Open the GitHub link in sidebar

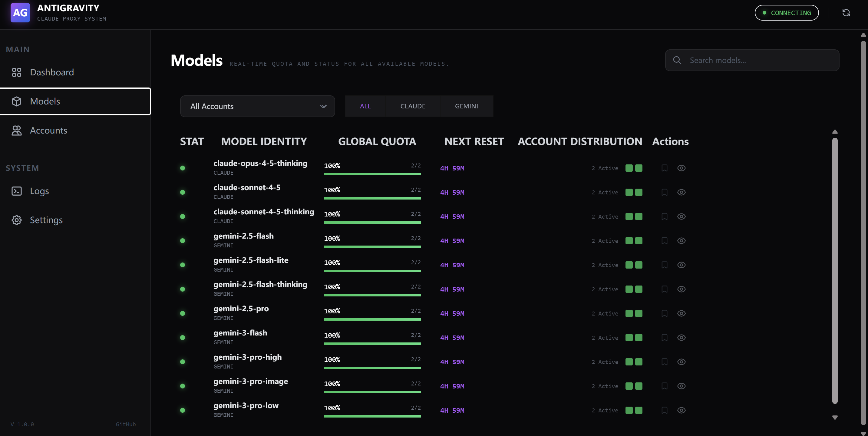pos(125,424)
